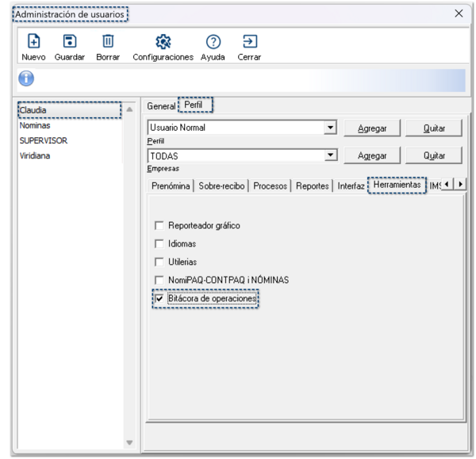Toggle the Utilerías checkbox
This screenshot has height=459, width=476.
(x=159, y=262)
